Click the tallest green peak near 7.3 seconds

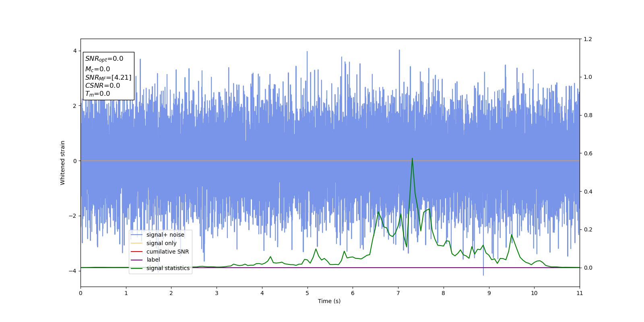(x=412, y=158)
